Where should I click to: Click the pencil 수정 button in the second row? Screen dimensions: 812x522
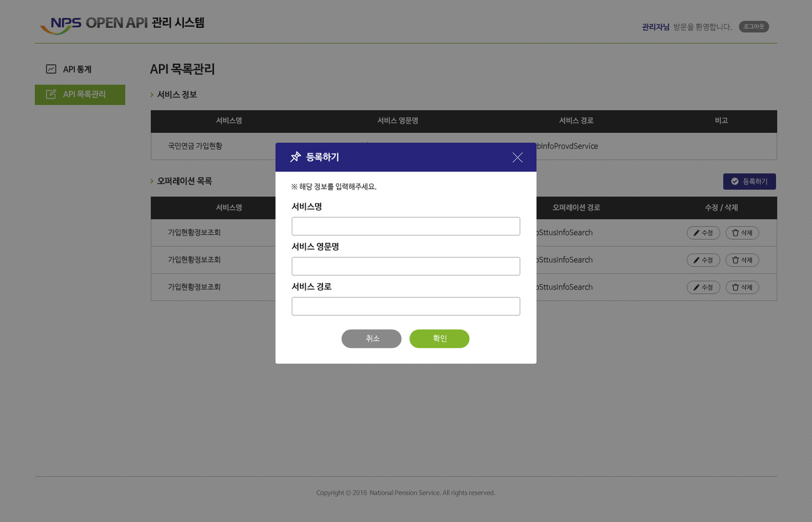click(703, 260)
